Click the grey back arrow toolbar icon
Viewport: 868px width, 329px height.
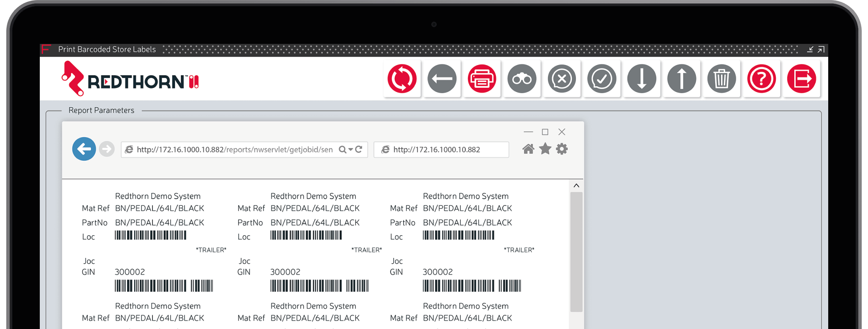click(x=442, y=79)
